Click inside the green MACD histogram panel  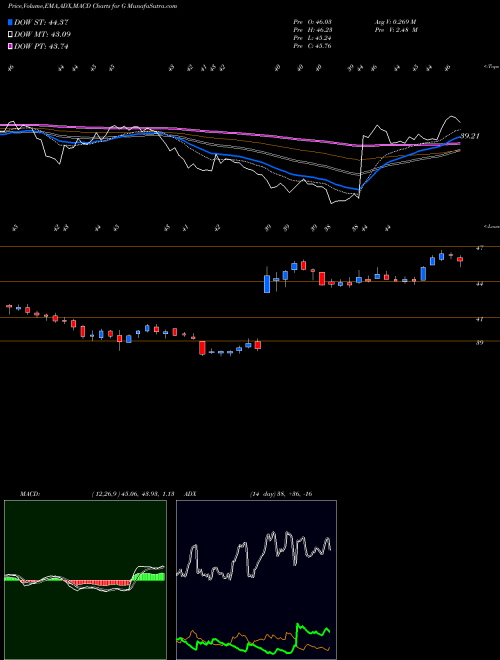(x=85, y=580)
